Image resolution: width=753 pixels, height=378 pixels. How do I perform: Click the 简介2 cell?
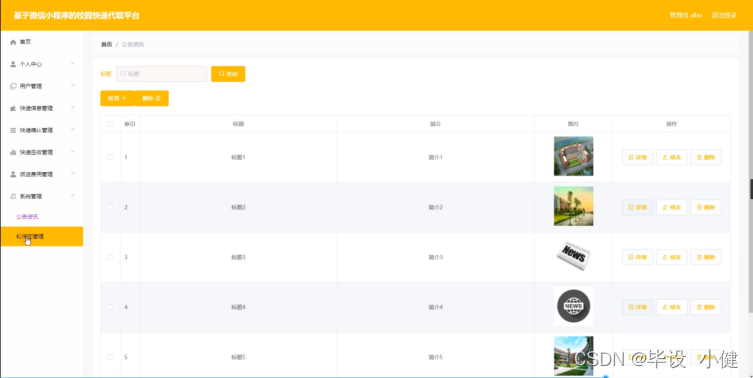[436, 207]
